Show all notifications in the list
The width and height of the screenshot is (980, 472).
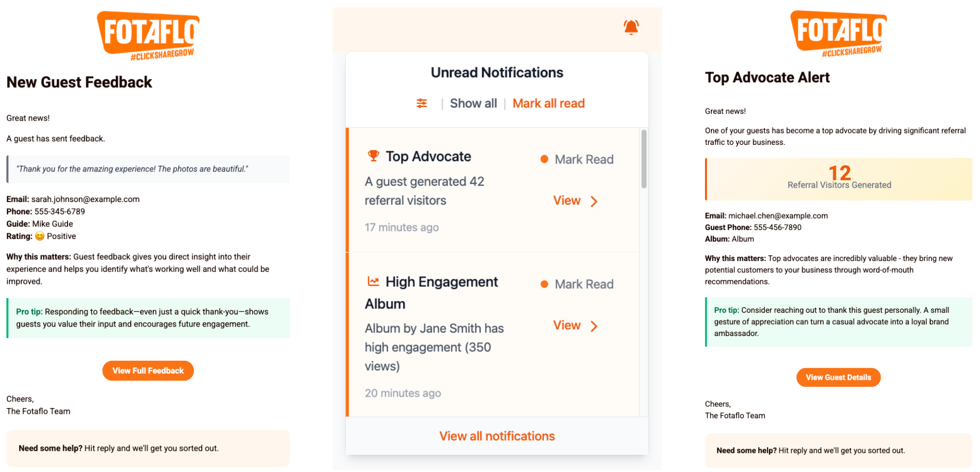click(x=473, y=103)
